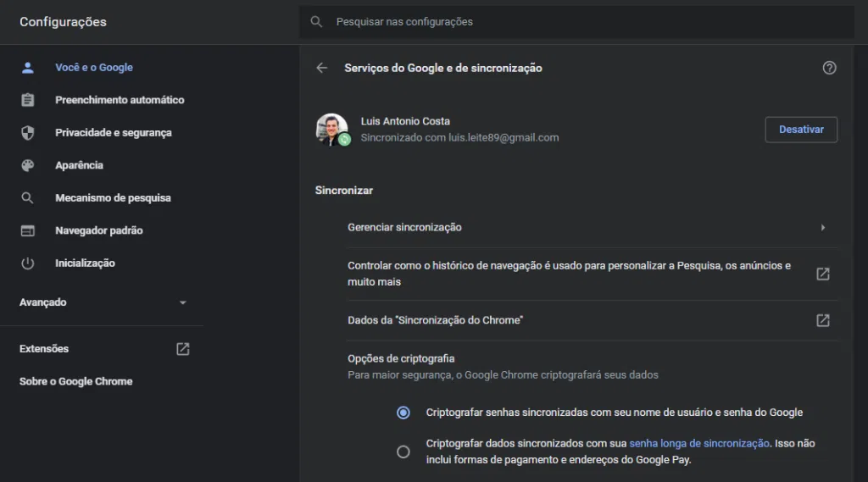Click the external link icon beside Extensões
The height and width of the screenshot is (482, 868).
(183, 349)
